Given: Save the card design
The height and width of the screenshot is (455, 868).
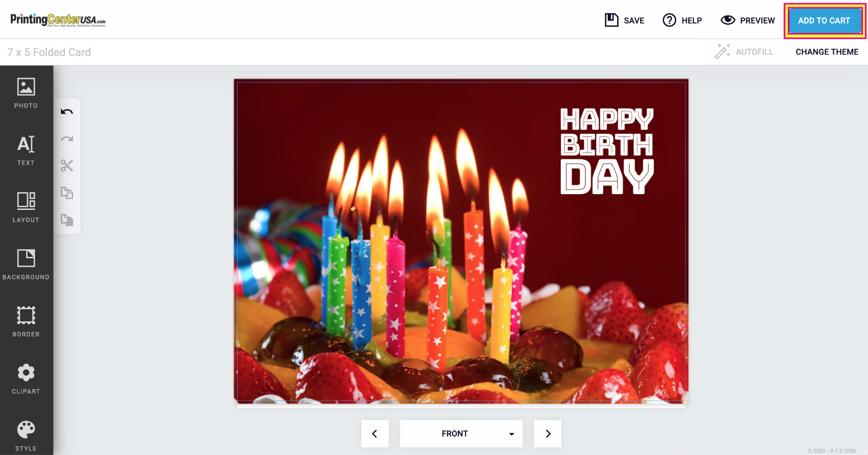Looking at the screenshot, I should click(625, 20).
